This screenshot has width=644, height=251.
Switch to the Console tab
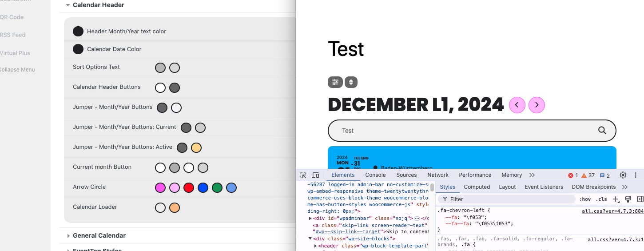pyautogui.click(x=375, y=175)
